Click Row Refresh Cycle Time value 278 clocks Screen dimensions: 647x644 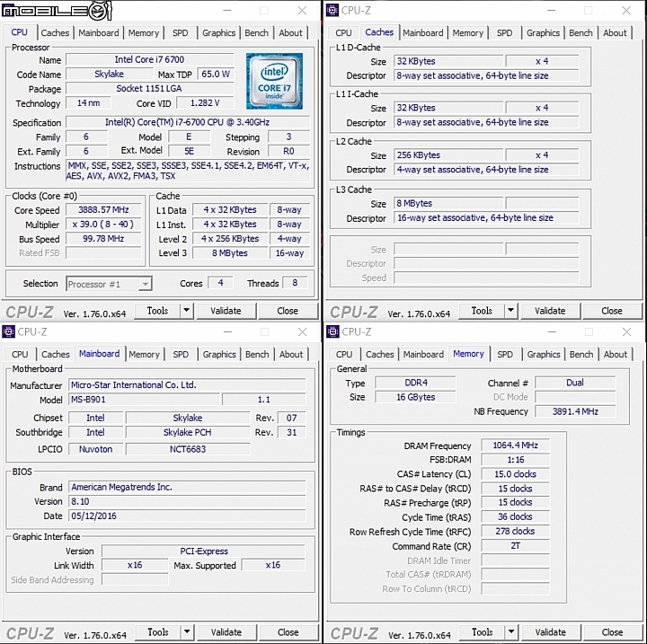516,531
